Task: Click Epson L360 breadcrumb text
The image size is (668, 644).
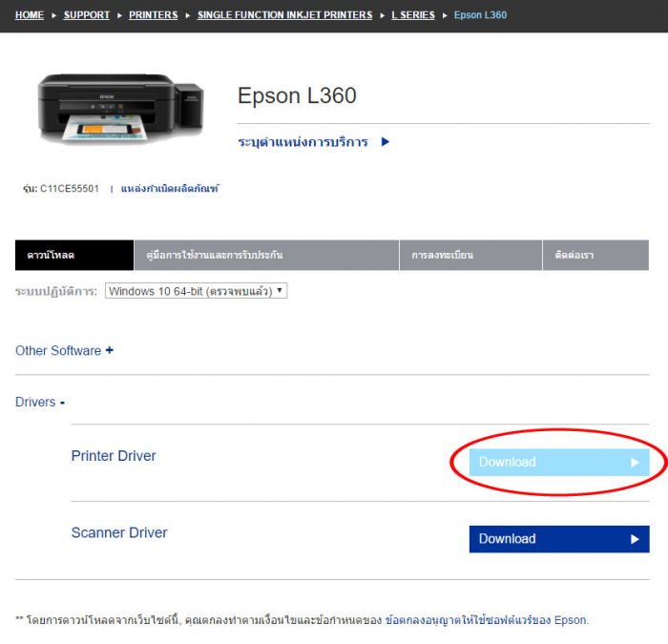Action: tap(480, 15)
